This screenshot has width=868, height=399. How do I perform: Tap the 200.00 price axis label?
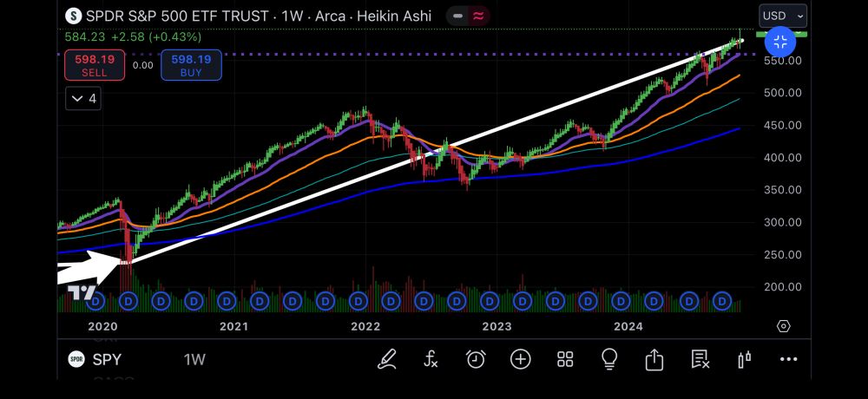[x=782, y=286]
